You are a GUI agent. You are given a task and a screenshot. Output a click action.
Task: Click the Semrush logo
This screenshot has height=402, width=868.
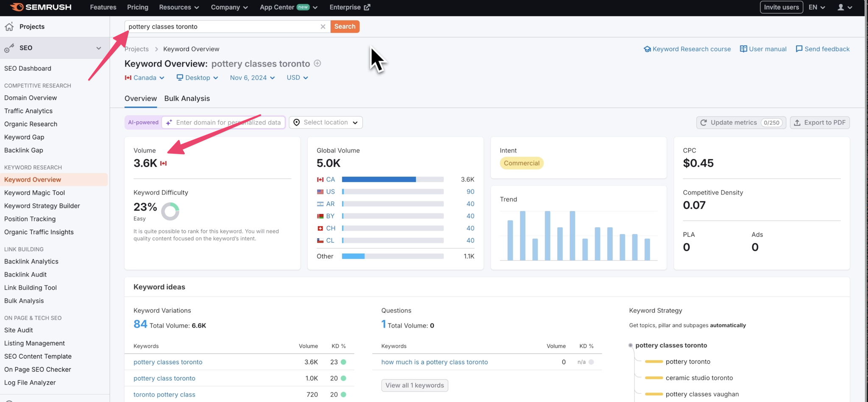pos(41,7)
